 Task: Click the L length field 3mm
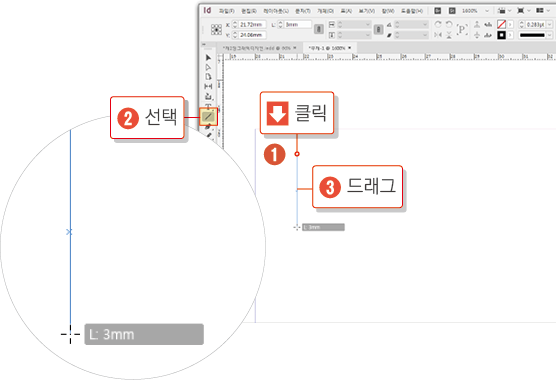click(298, 24)
